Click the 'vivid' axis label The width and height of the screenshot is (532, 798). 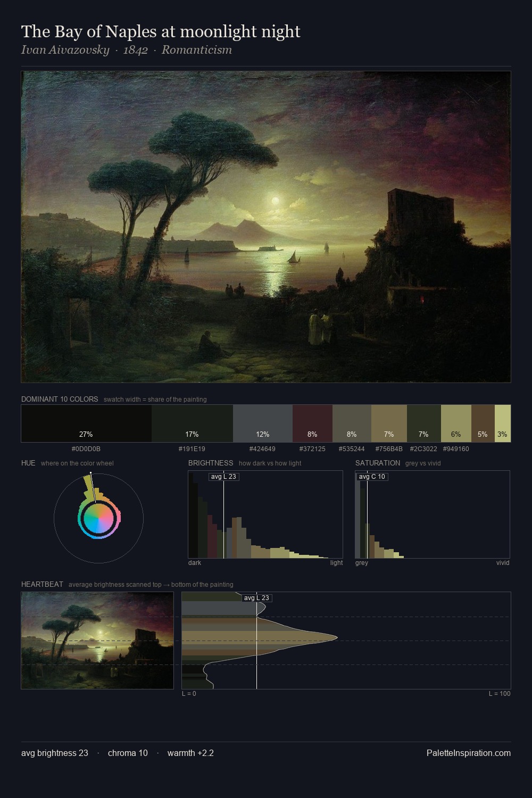[503, 563]
